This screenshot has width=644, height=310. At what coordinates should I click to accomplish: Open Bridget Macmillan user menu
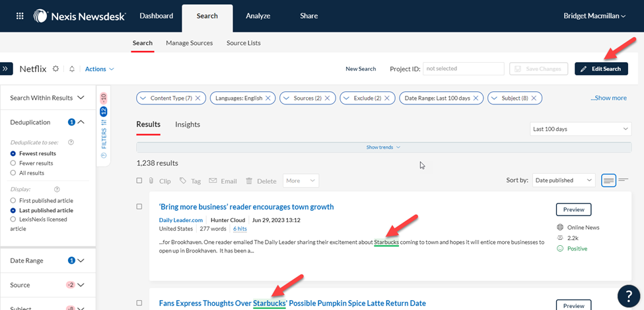pos(594,16)
